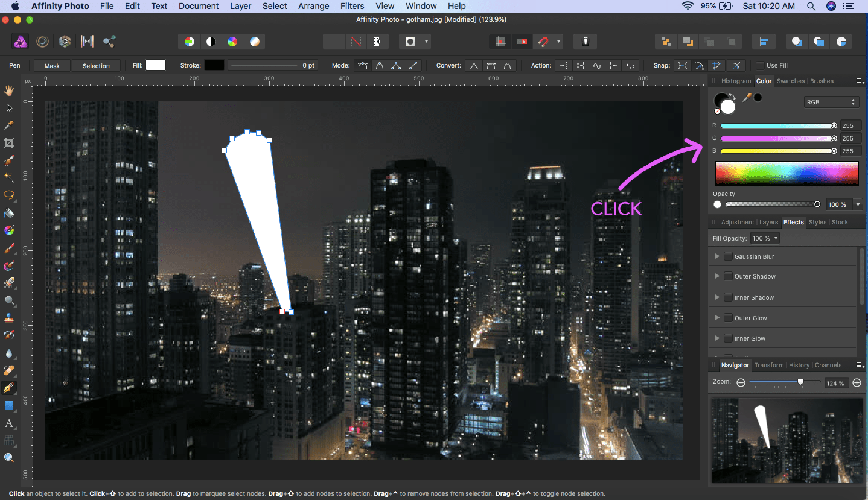
Task: Switch to the Layers tab
Action: pos(768,222)
